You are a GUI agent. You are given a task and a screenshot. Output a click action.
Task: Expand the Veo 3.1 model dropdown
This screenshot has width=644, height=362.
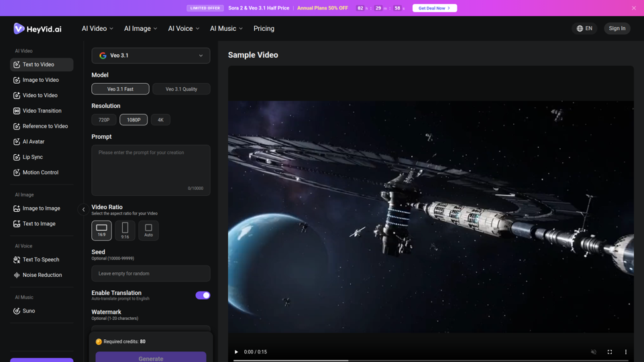151,56
